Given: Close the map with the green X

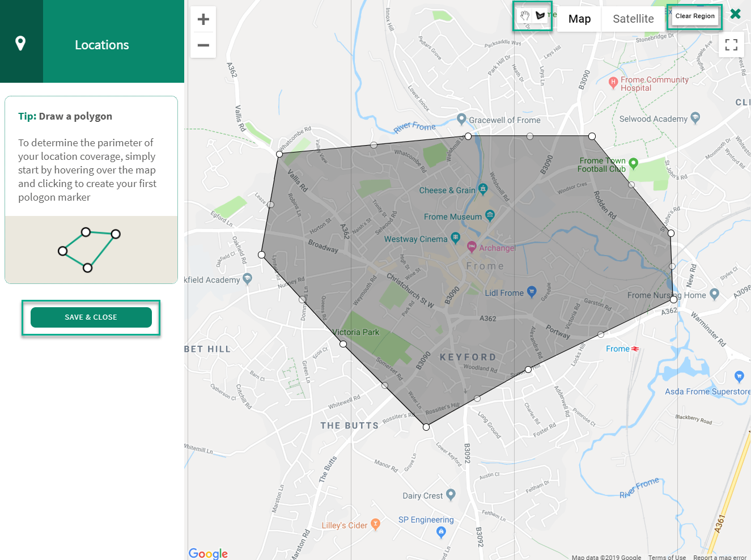Looking at the screenshot, I should point(736,14).
